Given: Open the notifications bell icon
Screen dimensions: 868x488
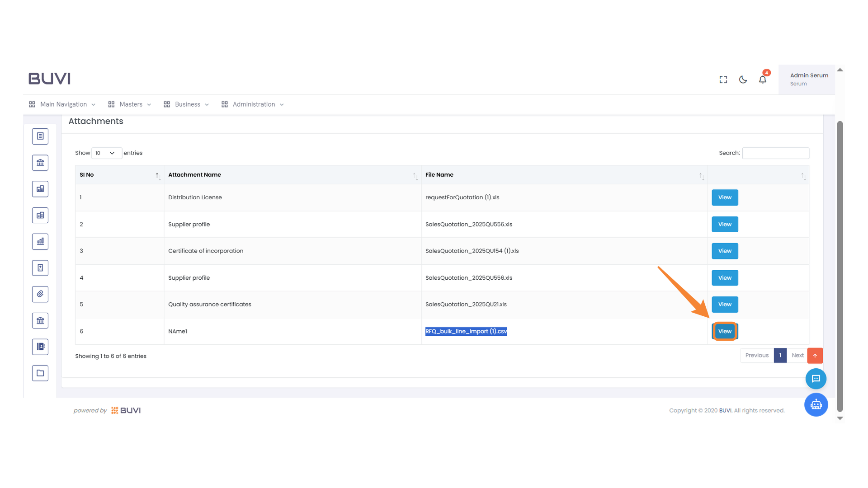Looking at the screenshot, I should point(763,80).
